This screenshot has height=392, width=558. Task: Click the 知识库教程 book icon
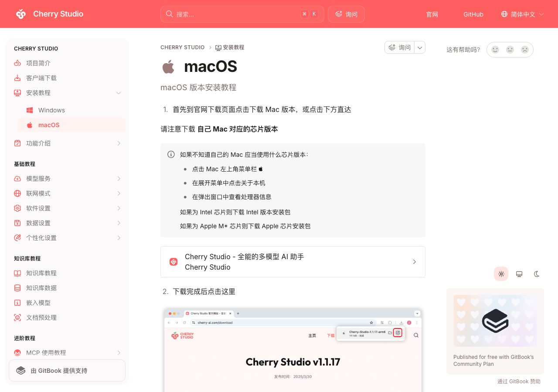[x=17, y=273]
